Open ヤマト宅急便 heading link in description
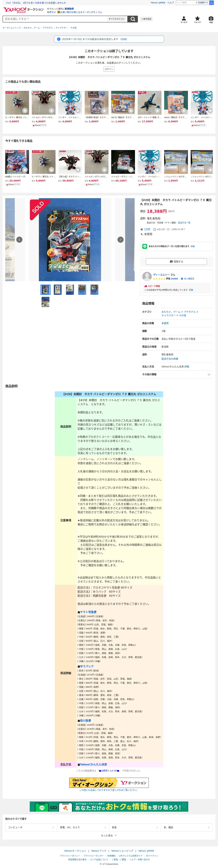The image size is (218, 868). pyautogui.click(x=88, y=612)
